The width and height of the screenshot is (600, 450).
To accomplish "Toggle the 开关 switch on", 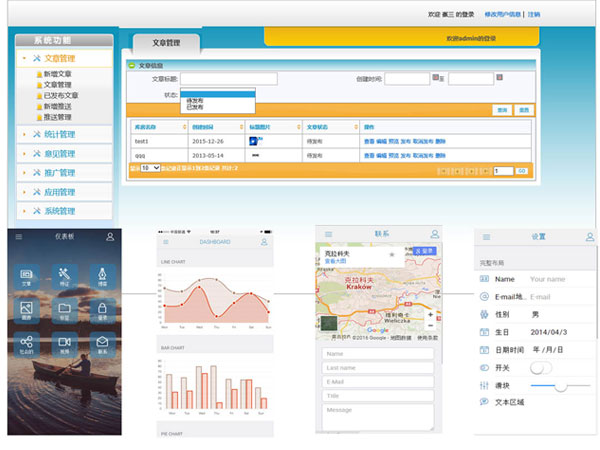I will coord(541,368).
